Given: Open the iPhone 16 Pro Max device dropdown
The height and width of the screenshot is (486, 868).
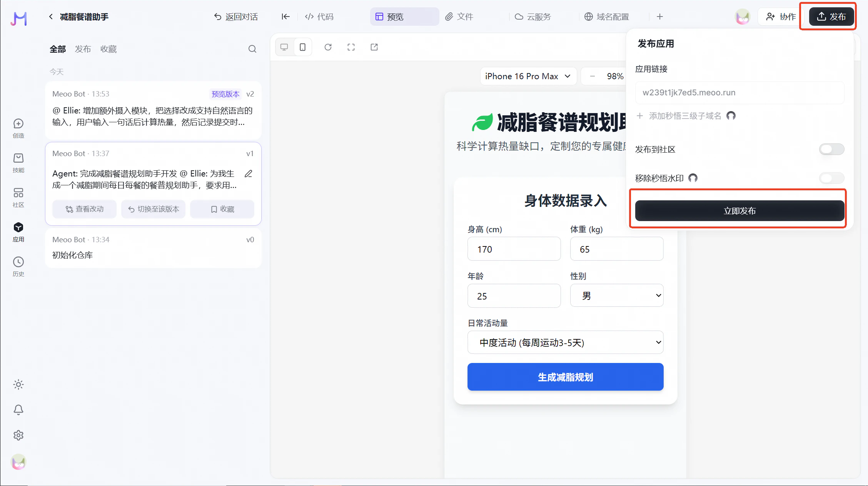Looking at the screenshot, I should 528,76.
